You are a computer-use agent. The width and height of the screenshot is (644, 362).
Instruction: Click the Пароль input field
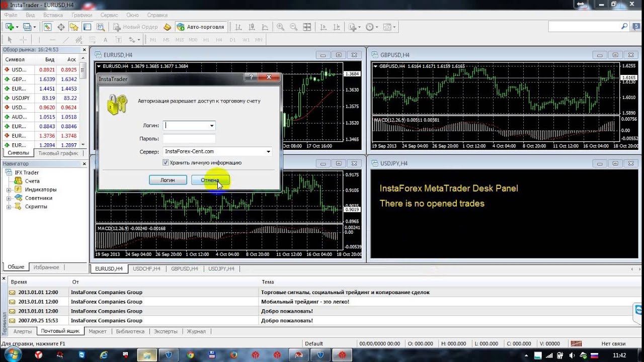(x=189, y=139)
